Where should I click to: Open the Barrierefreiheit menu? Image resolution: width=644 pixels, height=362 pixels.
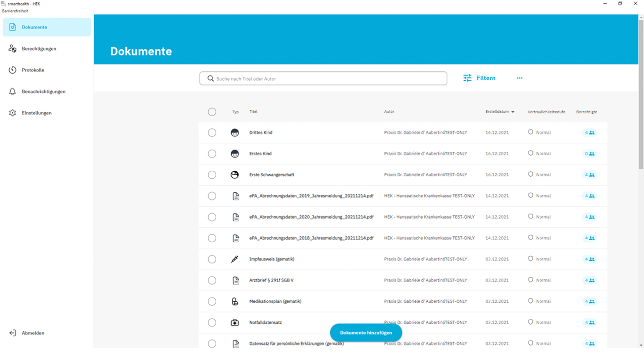15,11
